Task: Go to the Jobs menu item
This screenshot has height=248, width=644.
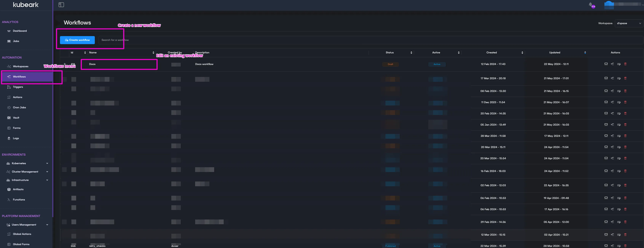Action: tap(16, 41)
